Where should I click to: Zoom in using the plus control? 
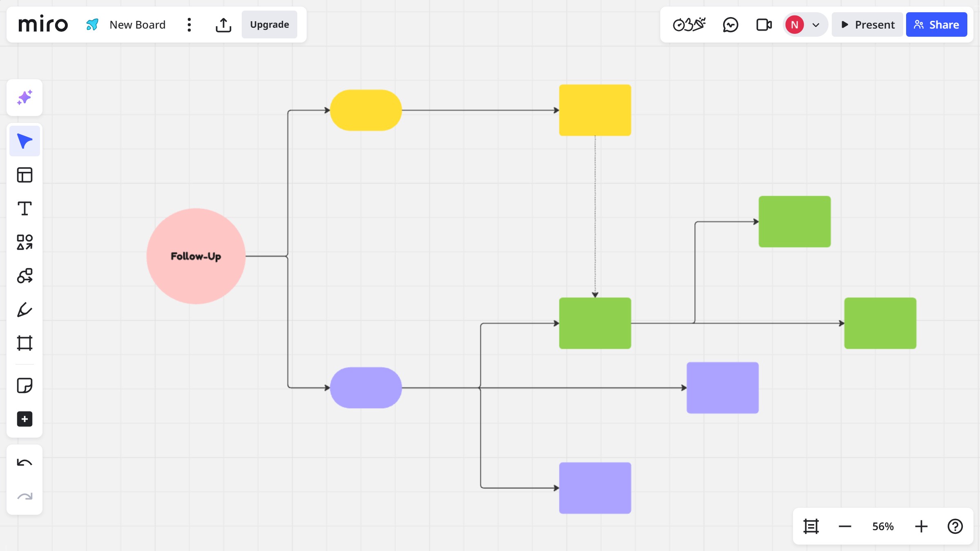(x=921, y=526)
